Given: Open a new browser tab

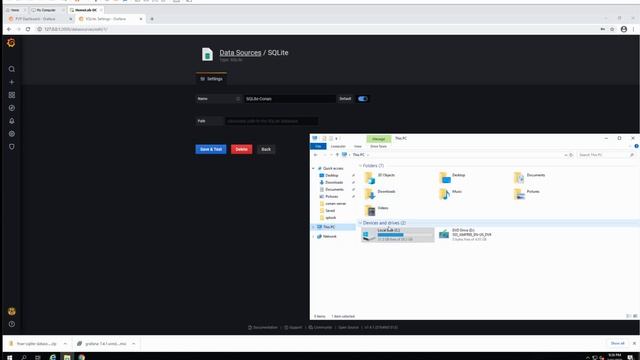Looking at the screenshot, I should 152,19.
